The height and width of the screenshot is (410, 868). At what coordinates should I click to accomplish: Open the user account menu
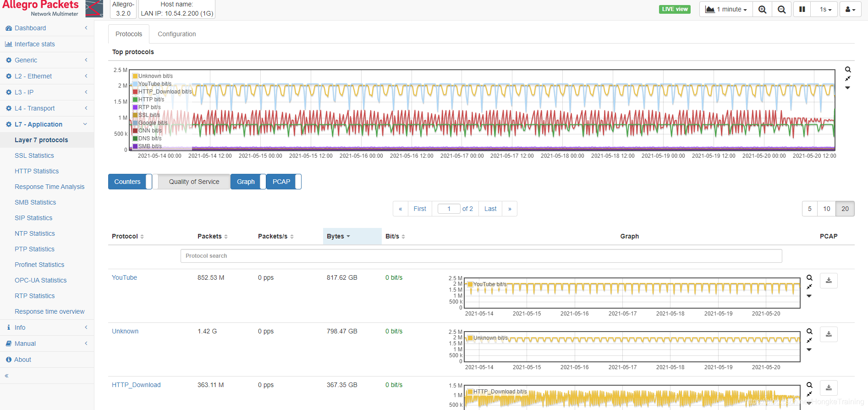[850, 9]
